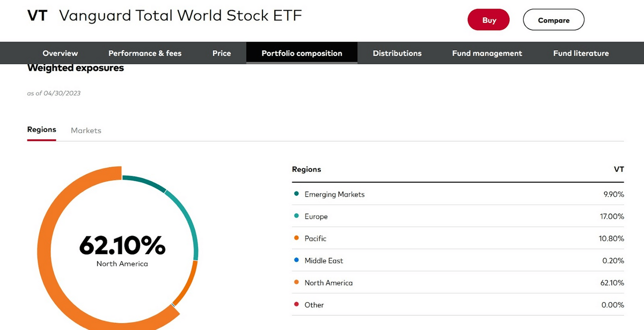Click the "Weighted exposures" heading
The width and height of the screenshot is (644, 330).
click(76, 68)
